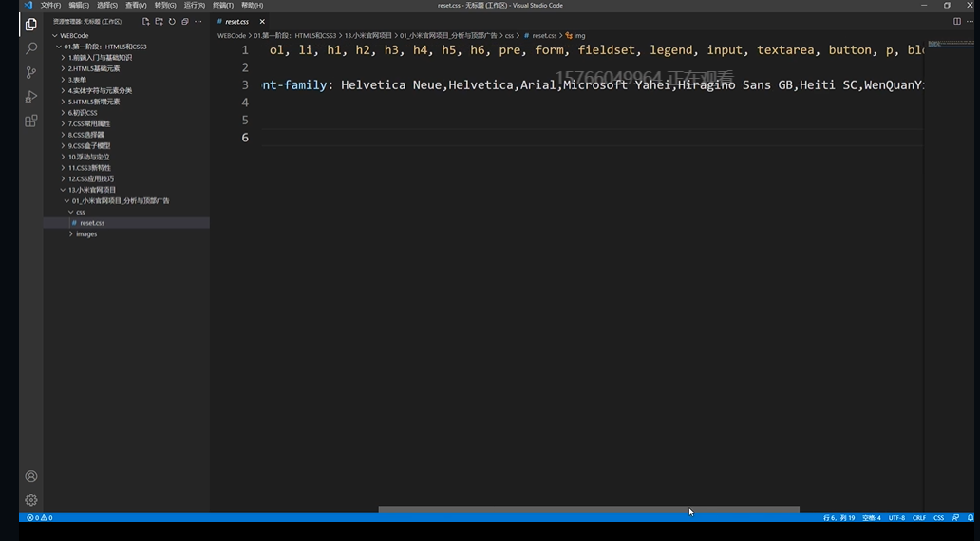Click the horizontal editor scrollbar thumb
Viewport: 980px width, 541px height.
pos(589,509)
